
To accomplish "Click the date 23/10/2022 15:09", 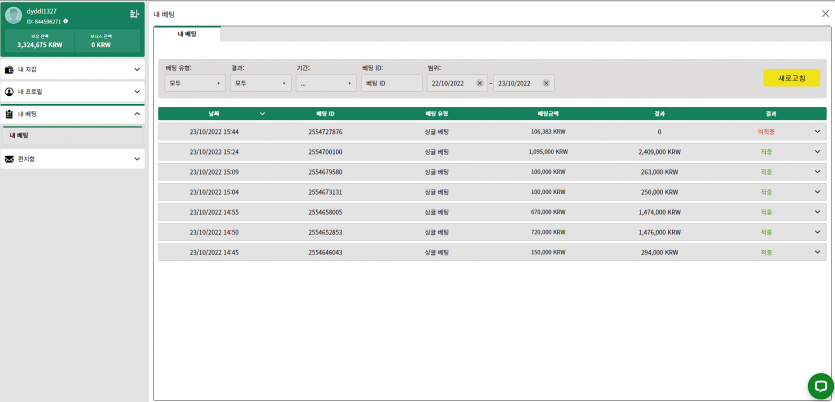I will click(214, 172).
